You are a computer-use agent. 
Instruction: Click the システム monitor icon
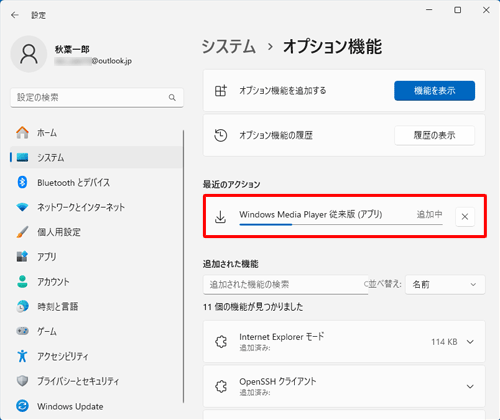pyautogui.click(x=22, y=157)
